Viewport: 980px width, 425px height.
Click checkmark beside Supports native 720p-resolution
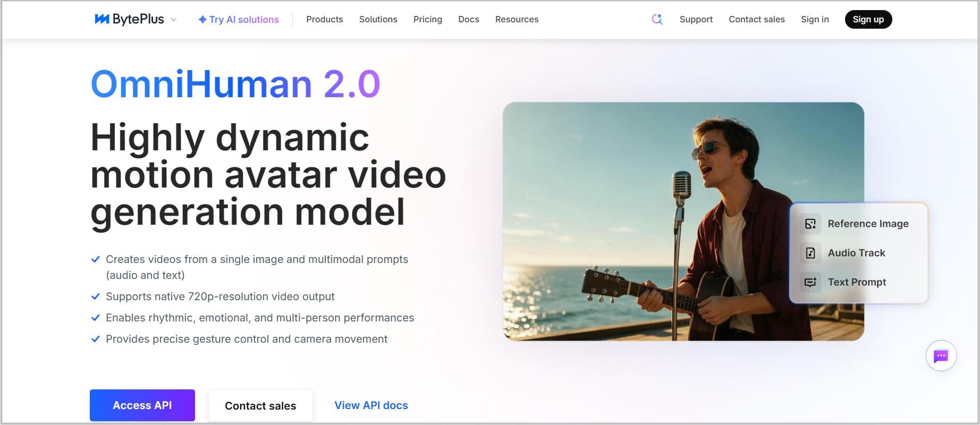point(96,296)
